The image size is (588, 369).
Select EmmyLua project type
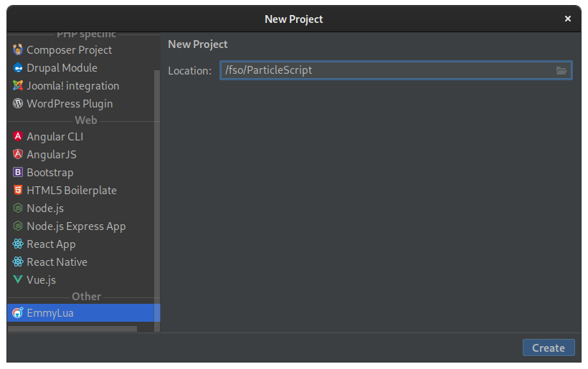(49, 313)
